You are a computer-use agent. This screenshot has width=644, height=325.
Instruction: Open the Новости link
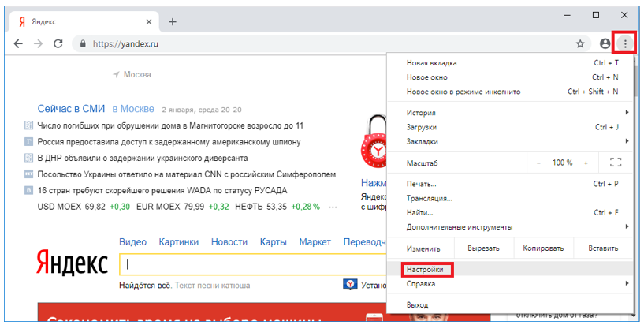point(229,242)
